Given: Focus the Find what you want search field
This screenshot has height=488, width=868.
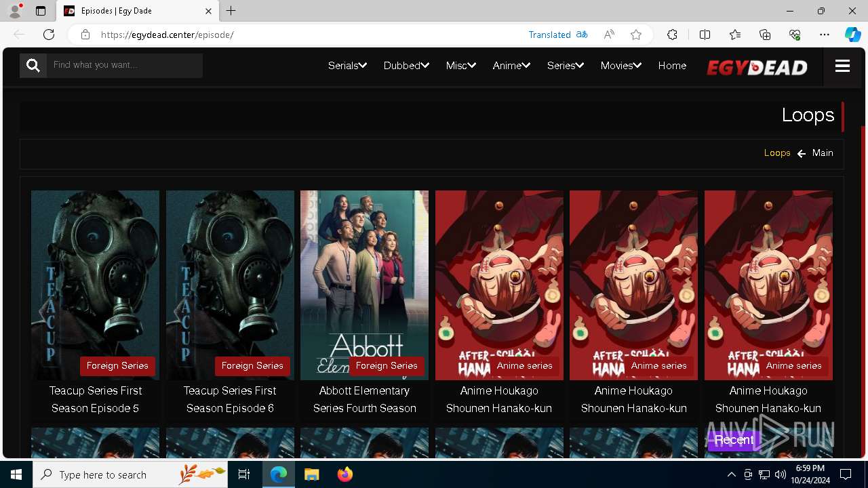Looking at the screenshot, I should point(125,65).
